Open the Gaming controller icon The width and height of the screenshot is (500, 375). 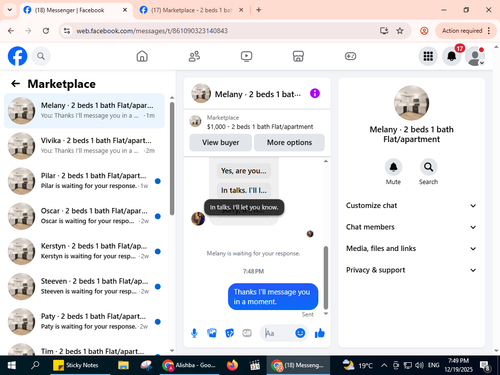pyautogui.click(x=350, y=56)
